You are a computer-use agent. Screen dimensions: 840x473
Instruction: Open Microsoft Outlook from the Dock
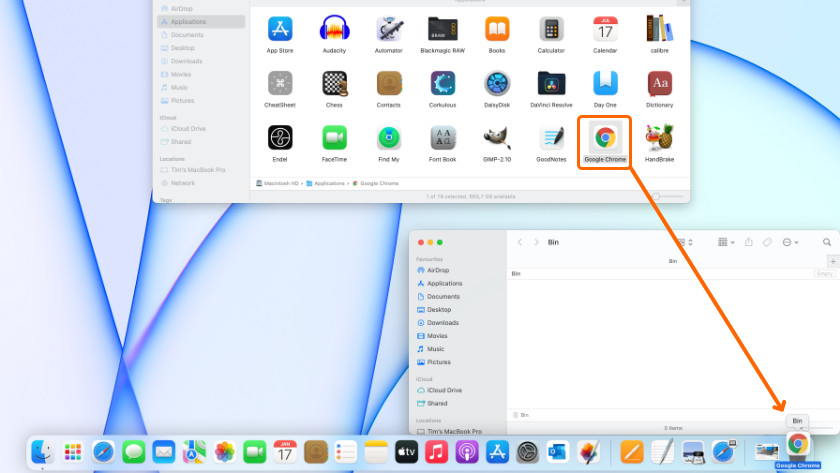(558, 452)
